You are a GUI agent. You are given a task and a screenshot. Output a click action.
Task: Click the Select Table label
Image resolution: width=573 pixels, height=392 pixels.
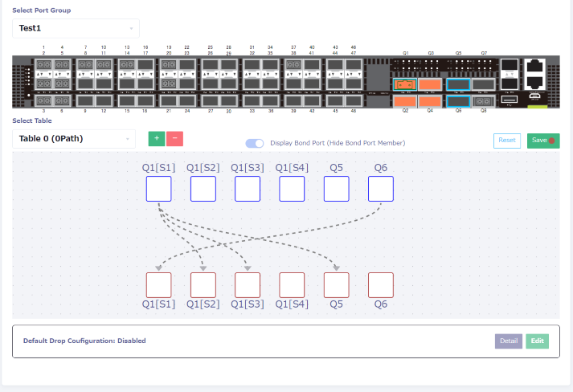(x=32, y=120)
